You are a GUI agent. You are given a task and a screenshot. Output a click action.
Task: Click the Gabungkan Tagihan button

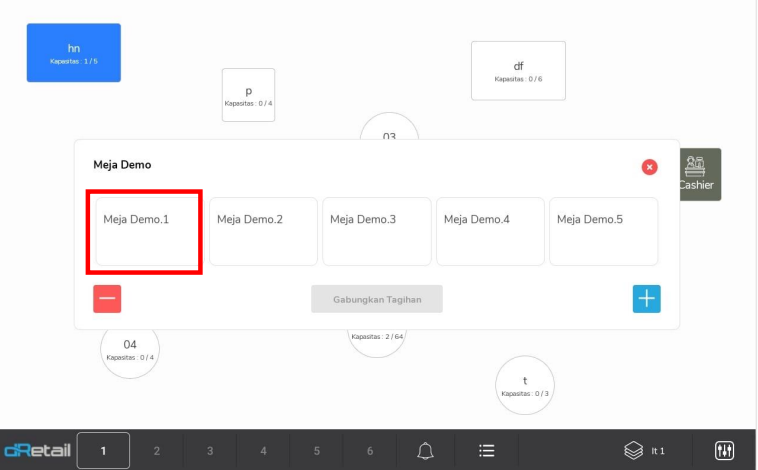pyautogui.click(x=376, y=299)
